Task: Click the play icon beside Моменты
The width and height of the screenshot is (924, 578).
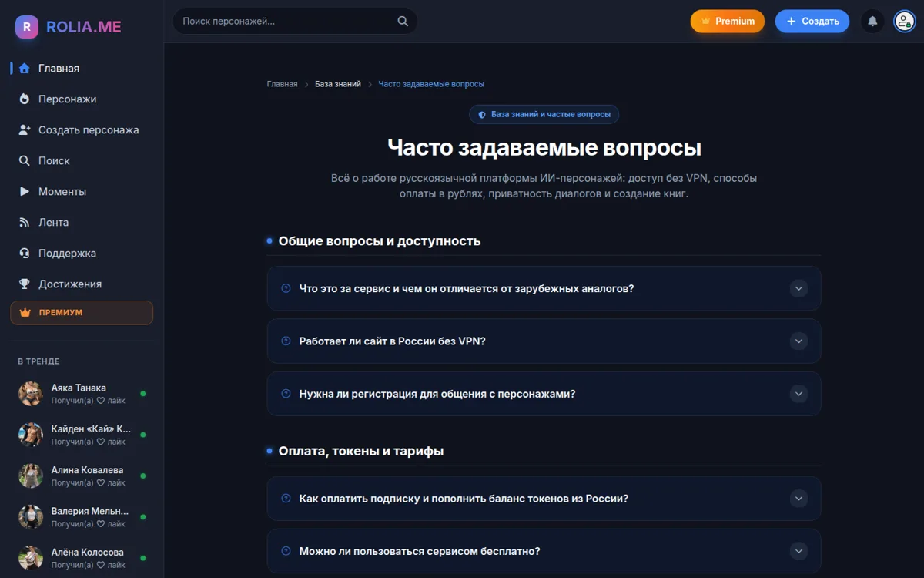Action: pos(24,191)
